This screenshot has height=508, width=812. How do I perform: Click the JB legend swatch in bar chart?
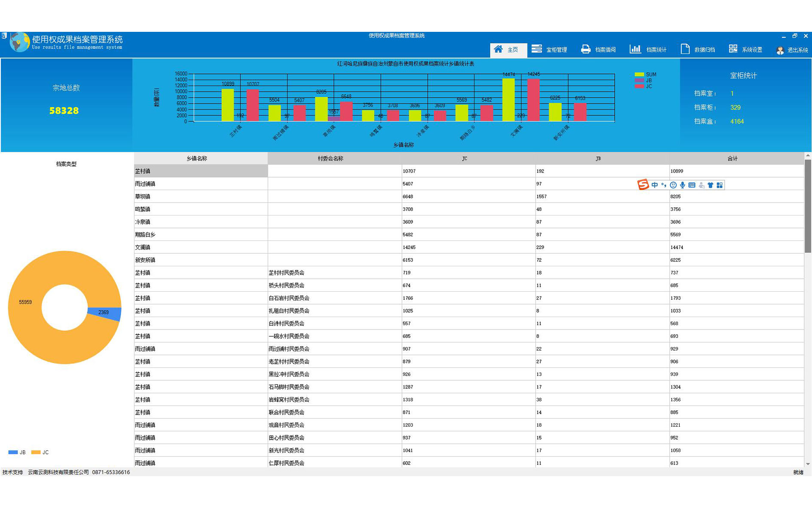point(639,80)
